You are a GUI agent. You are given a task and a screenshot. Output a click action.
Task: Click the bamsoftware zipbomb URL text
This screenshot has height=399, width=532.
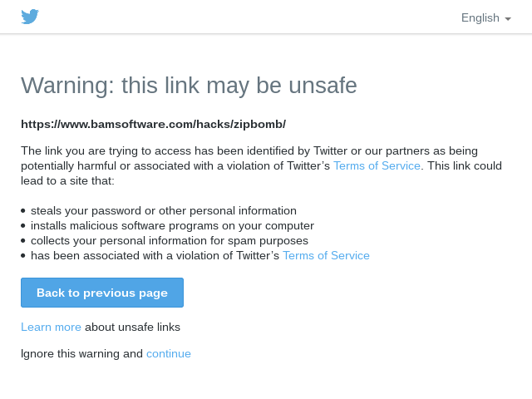click(153, 124)
